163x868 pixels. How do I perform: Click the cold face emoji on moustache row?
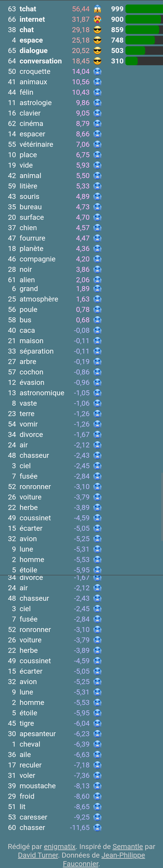(x=97, y=786)
